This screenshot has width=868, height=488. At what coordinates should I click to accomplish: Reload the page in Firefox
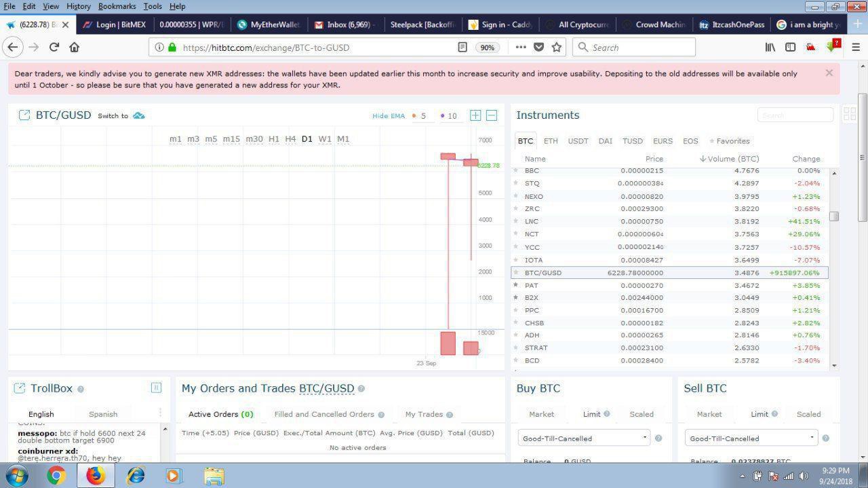point(54,47)
